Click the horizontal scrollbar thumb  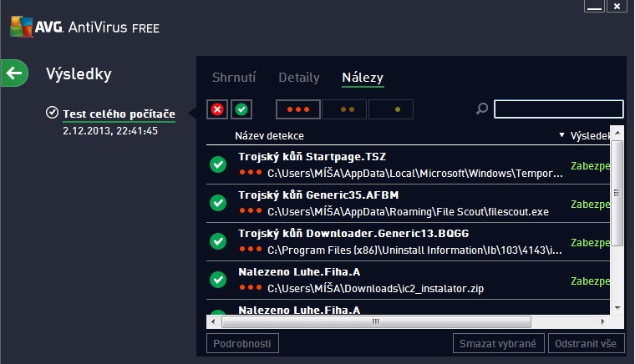[x=376, y=322]
